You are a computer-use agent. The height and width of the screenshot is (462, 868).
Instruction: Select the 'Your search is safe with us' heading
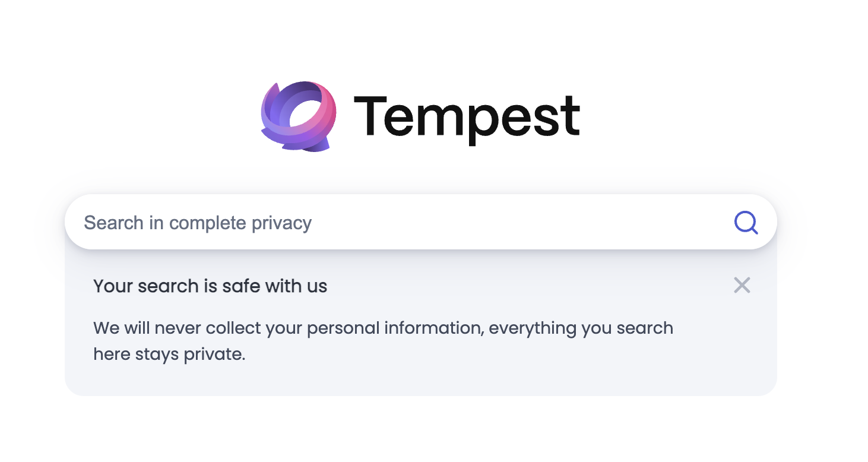pos(210,286)
